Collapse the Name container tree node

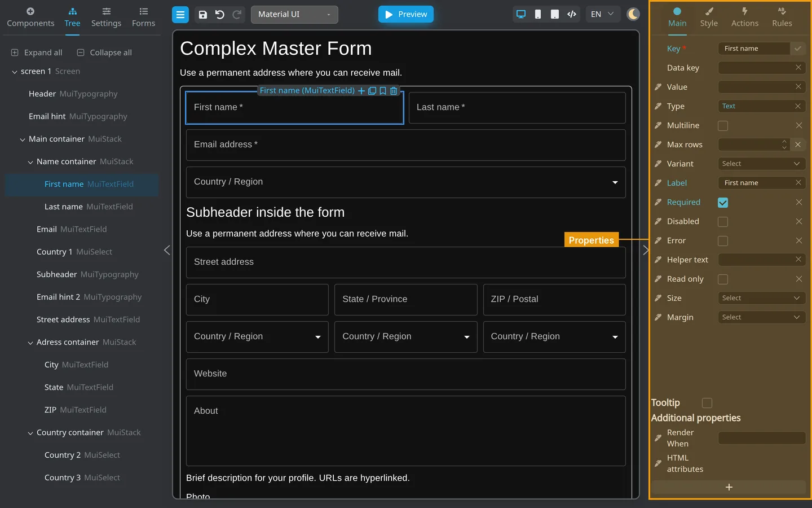[30, 162]
